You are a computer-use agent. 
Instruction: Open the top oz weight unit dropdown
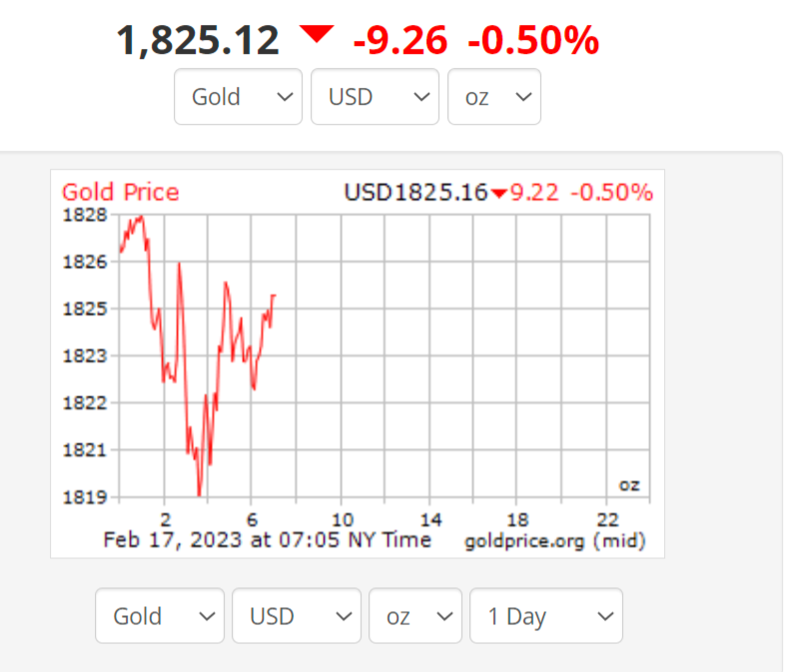[x=494, y=97]
